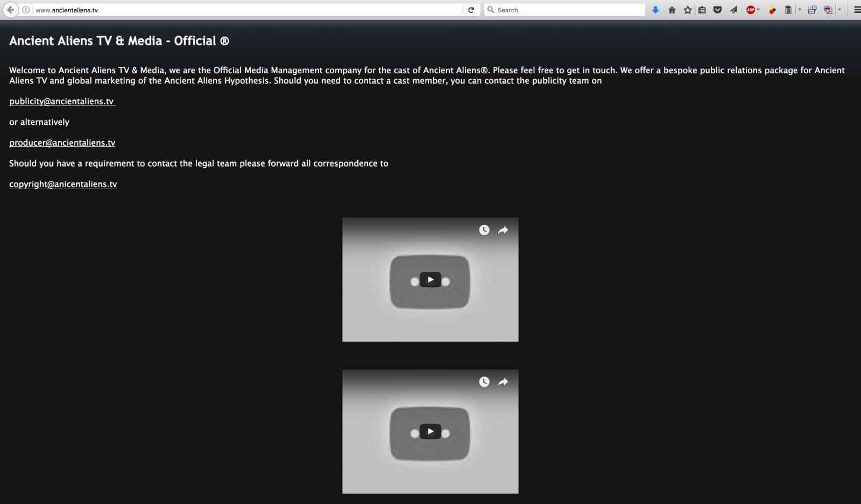Expand the trash can extension dropdown arrow
The image size is (861, 504).
(799, 10)
